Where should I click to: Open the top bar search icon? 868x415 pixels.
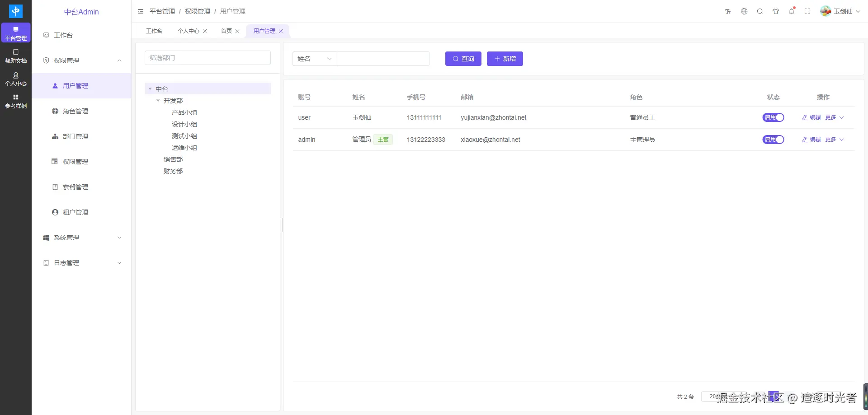pos(760,11)
